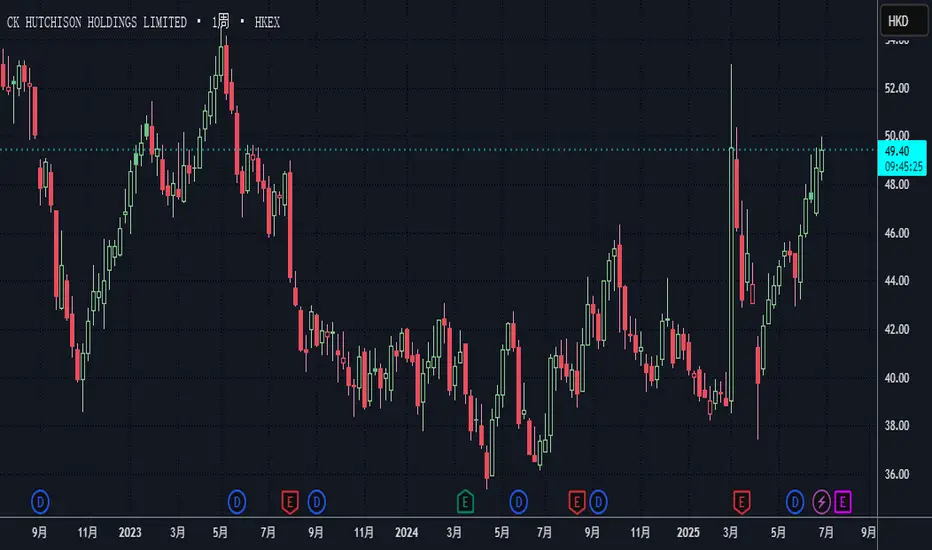Open green earnings E marker near 3月 2024
932x550 pixels.
click(465, 502)
